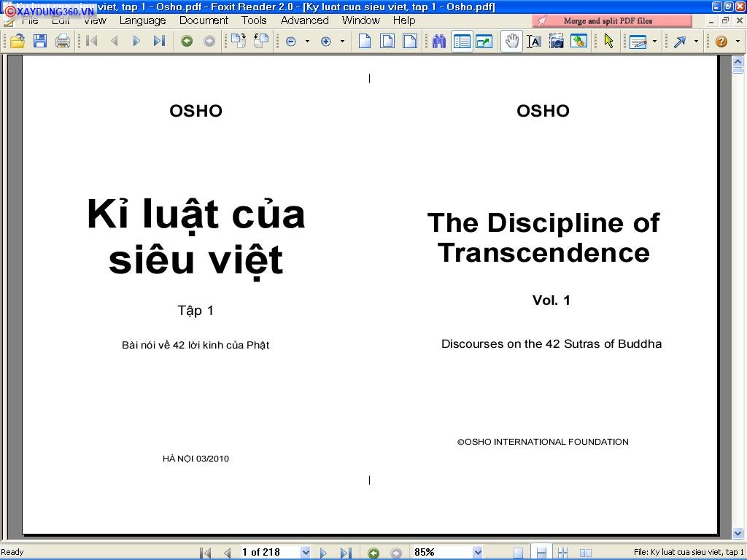Screen dimensions: 747x560
Task: Open the Document menu
Action: coord(204,20)
